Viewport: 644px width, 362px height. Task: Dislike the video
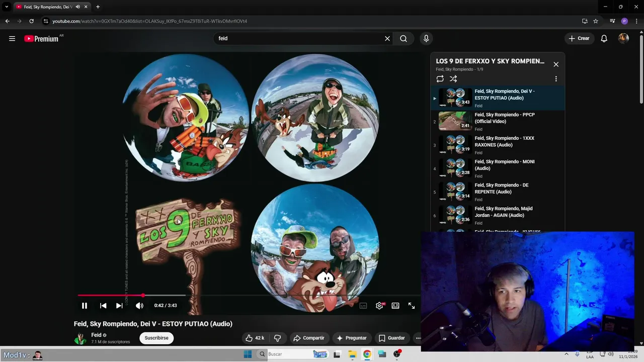point(277,338)
